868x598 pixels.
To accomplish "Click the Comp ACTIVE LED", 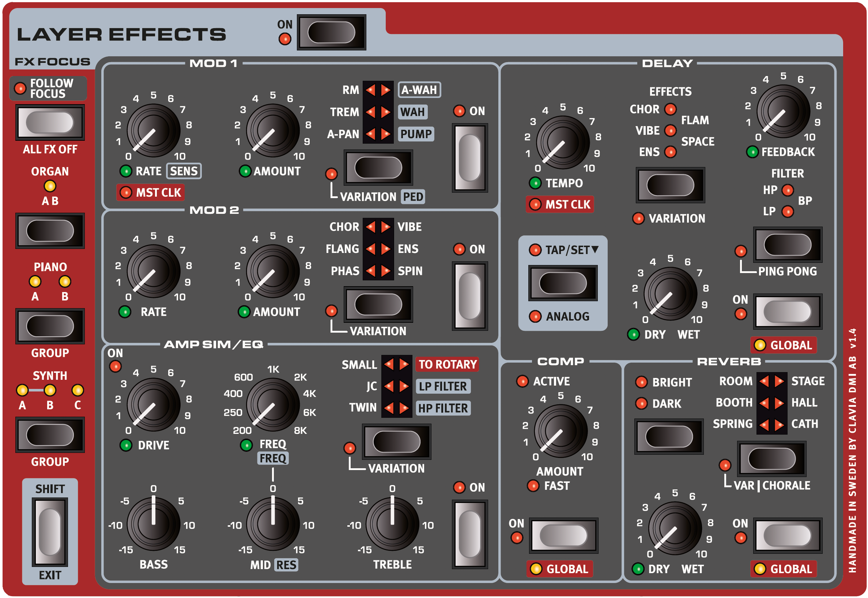I will [x=522, y=381].
